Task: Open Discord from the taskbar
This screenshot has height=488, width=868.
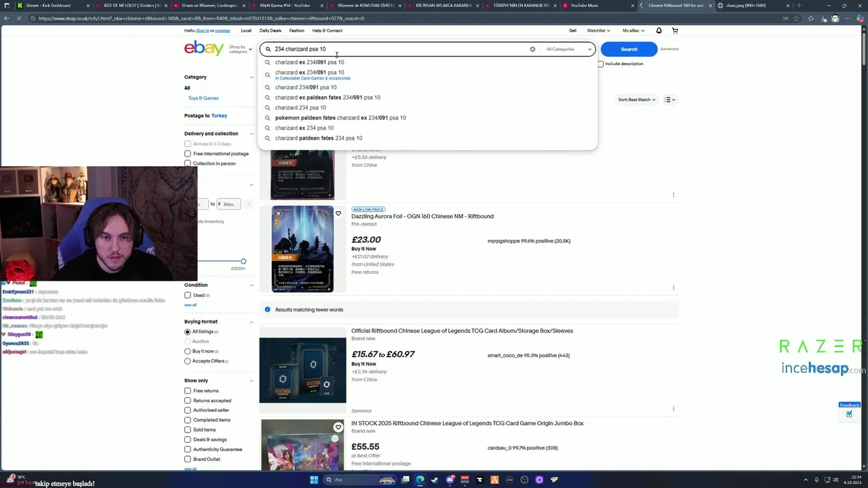Action: (x=450, y=480)
